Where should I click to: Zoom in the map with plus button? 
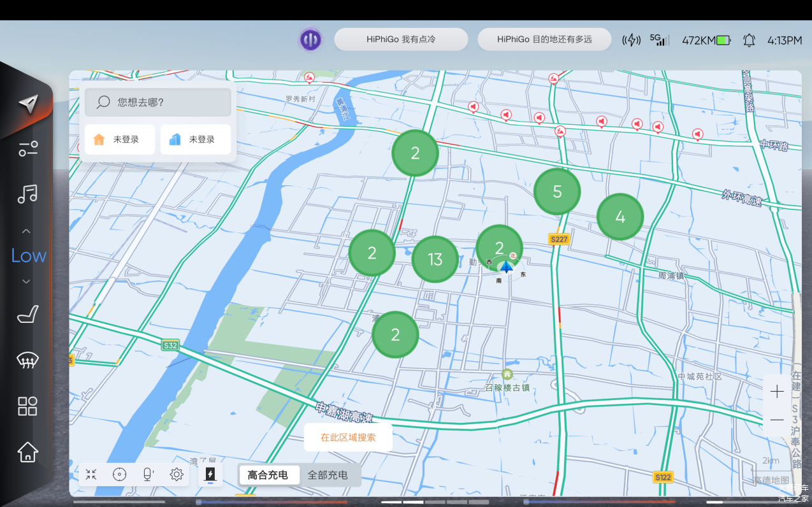point(776,391)
